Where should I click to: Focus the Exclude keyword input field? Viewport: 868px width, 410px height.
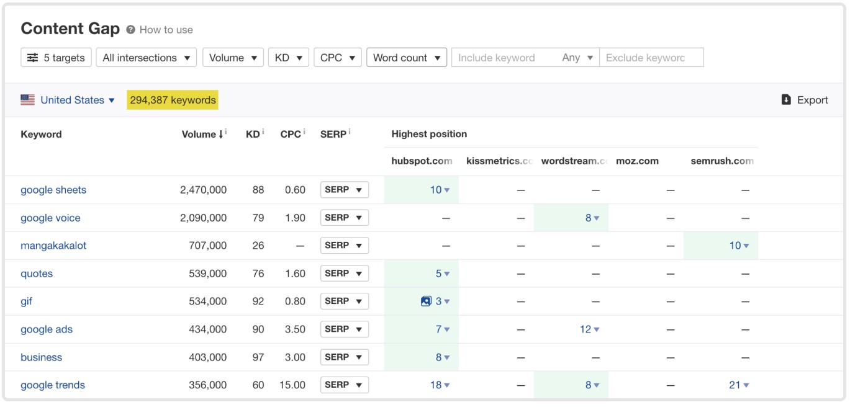click(651, 58)
